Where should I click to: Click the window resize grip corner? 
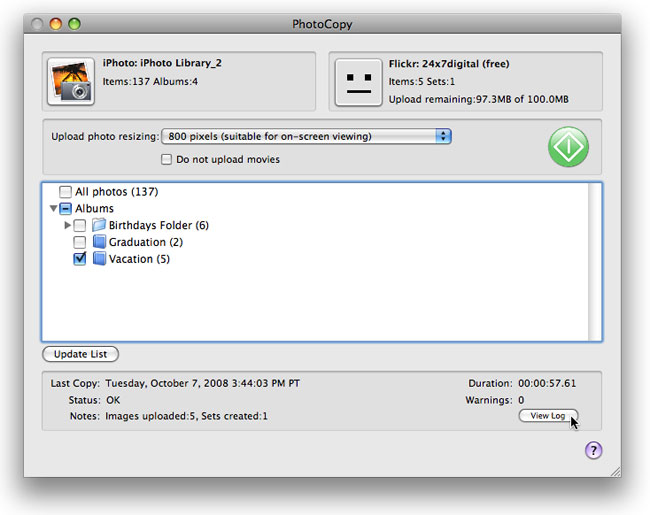(x=614, y=470)
